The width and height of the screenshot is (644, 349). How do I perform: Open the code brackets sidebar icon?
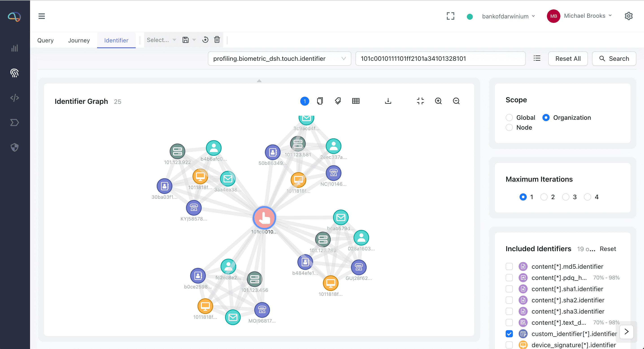point(15,98)
